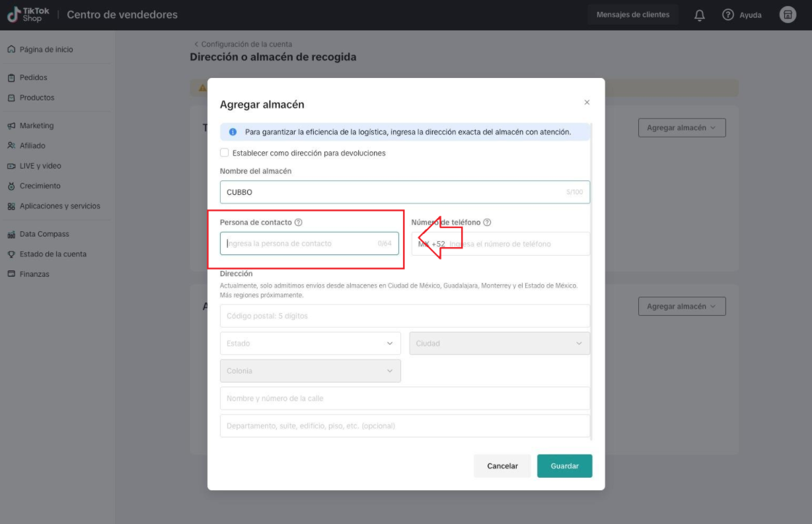Click help icon beside Número de teléfono

coord(487,223)
